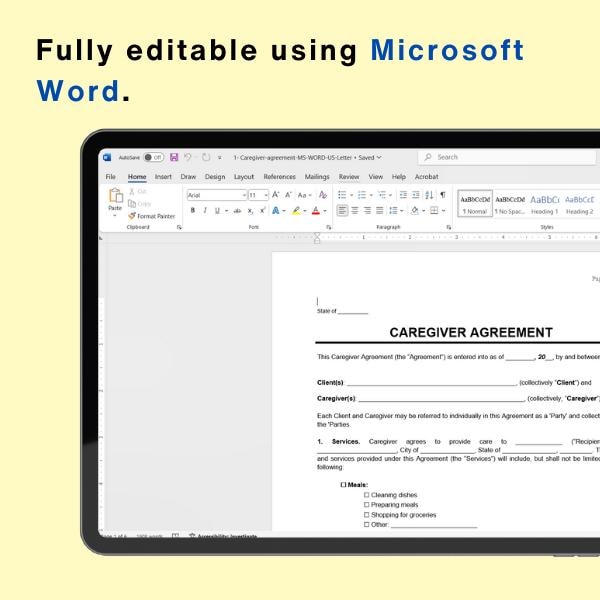Screen dimensions: 600x600
Task: Align text right
Action: [367, 210]
